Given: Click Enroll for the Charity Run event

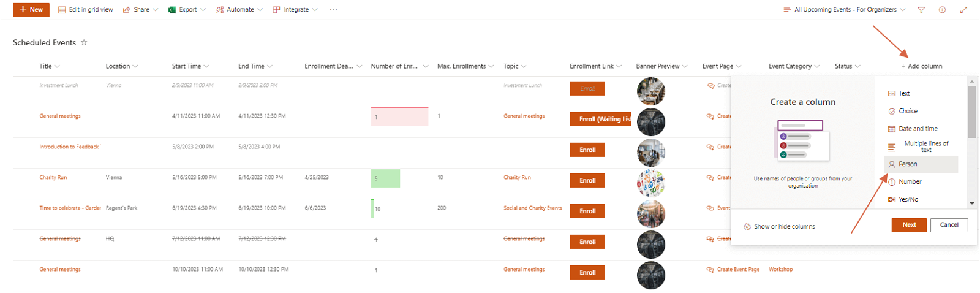Looking at the screenshot, I should [587, 181].
